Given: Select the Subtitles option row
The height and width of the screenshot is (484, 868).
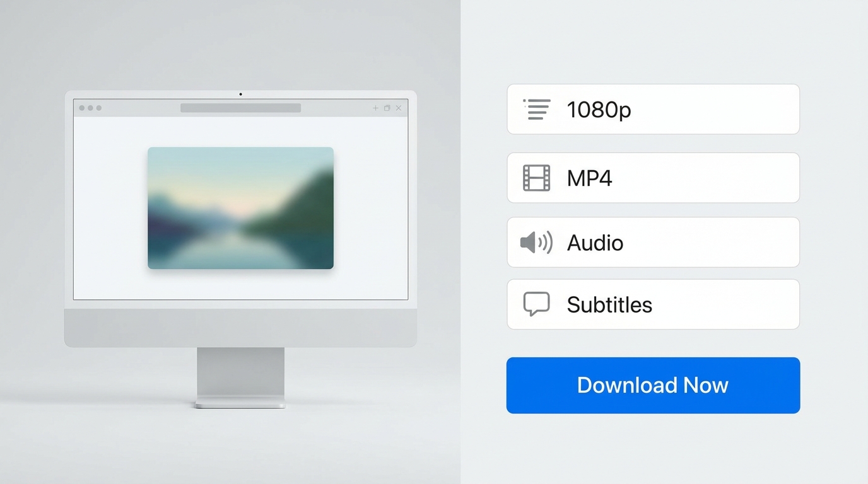Looking at the screenshot, I should pos(653,304).
